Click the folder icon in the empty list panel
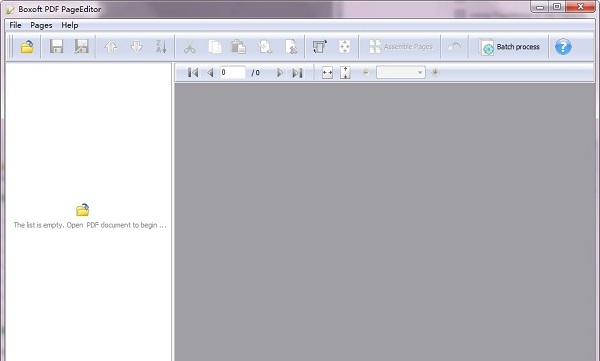600x361 pixels. pos(83,210)
